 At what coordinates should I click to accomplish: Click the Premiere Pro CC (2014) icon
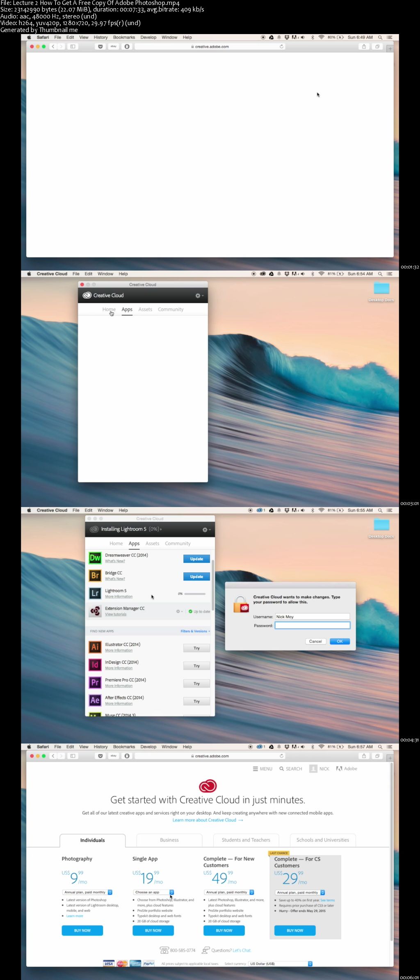click(x=95, y=682)
